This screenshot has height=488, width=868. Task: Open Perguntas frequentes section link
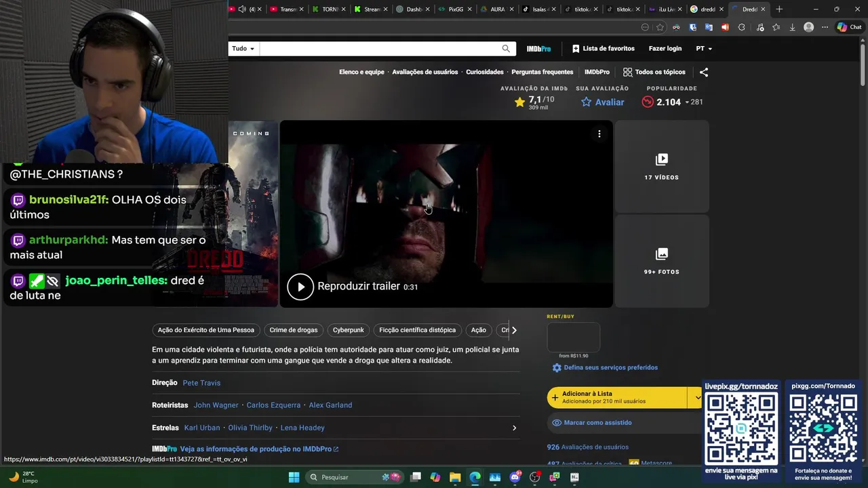point(542,72)
